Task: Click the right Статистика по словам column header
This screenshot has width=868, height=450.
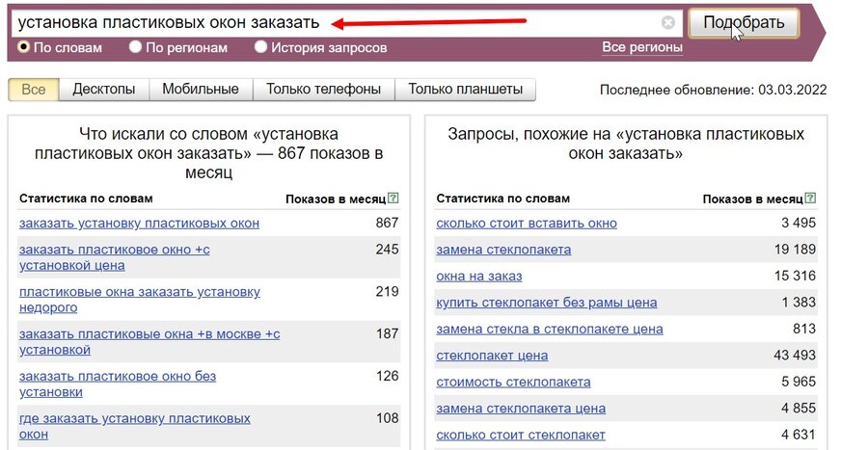Action: (502, 199)
